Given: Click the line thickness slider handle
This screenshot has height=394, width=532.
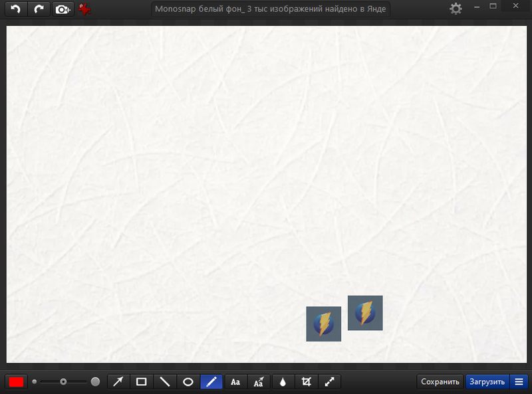Looking at the screenshot, I should coord(63,382).
